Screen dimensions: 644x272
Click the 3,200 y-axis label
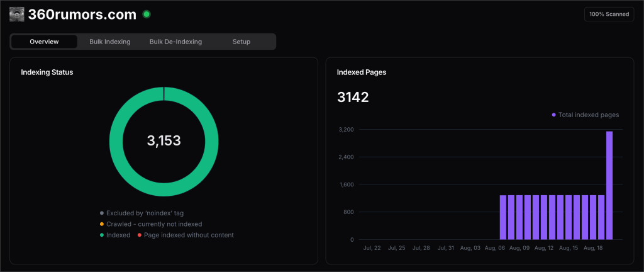346,130
